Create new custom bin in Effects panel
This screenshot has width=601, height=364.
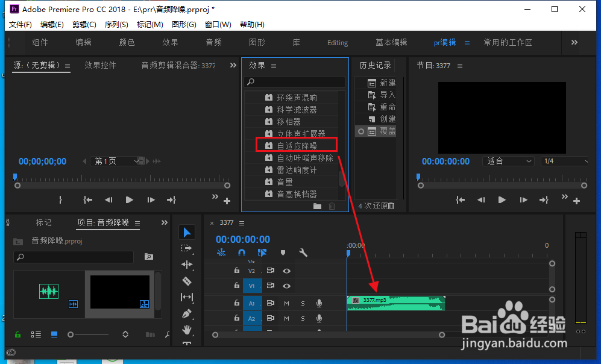pyautogui.click(x=317, y=206)
